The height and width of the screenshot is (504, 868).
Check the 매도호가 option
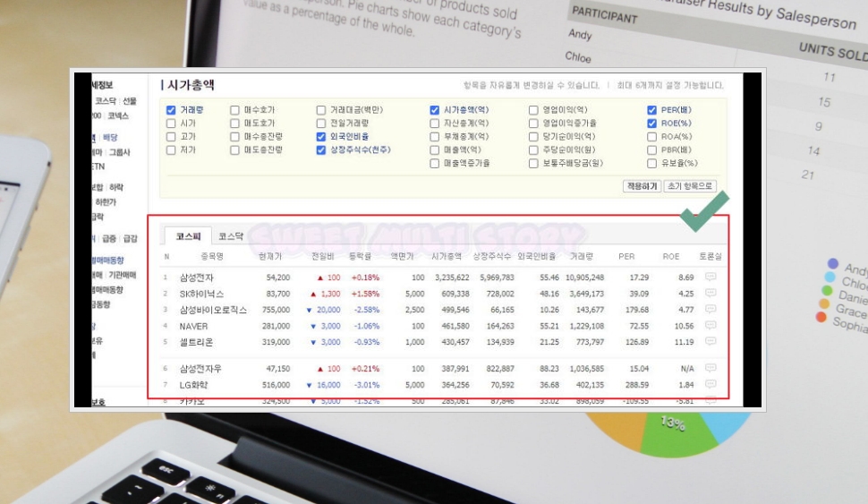pos(234,124)
